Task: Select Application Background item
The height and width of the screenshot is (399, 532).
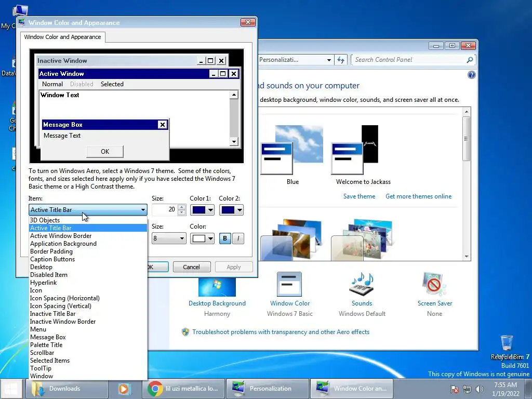Action: [88, 244]
